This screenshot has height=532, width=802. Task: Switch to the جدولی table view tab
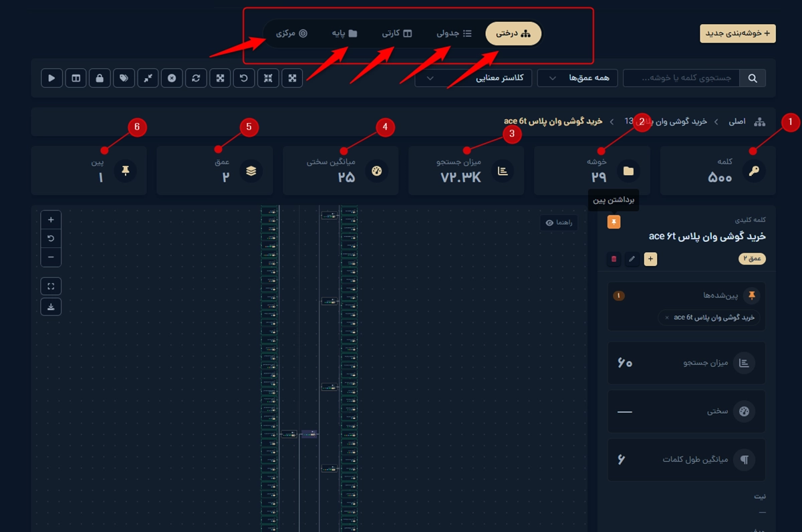tap(454, 33)
